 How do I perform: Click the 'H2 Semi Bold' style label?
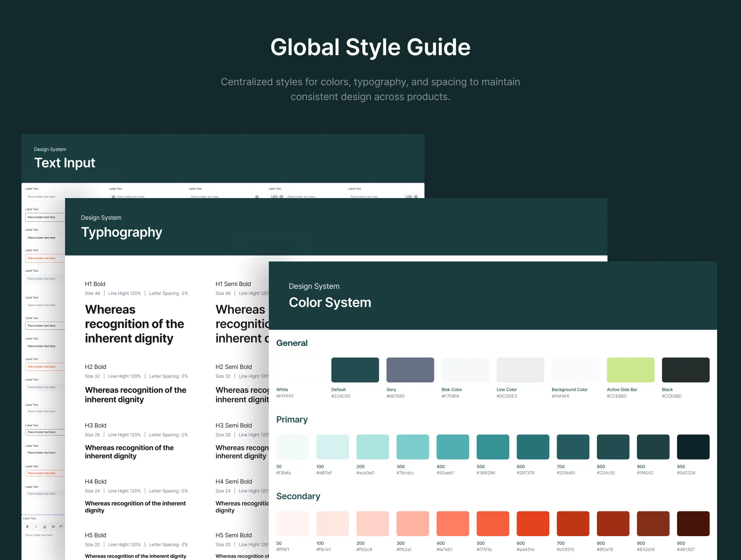click(x=233, y=366)
